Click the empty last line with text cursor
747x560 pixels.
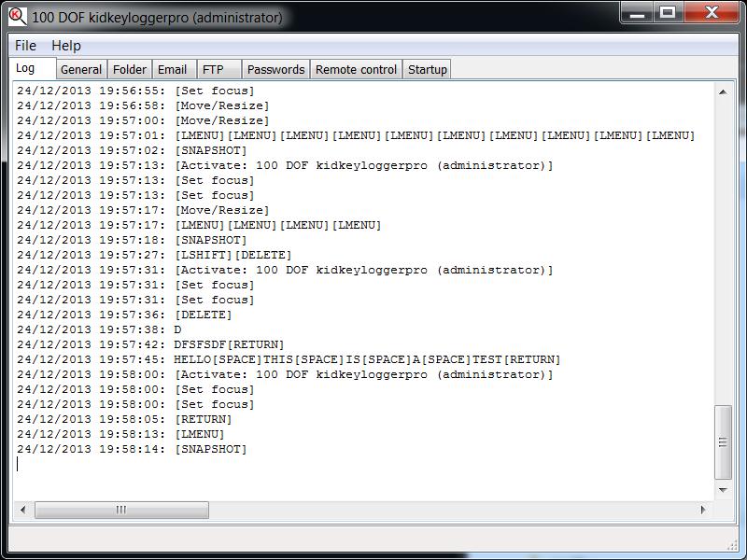click(x=363, y=464)
